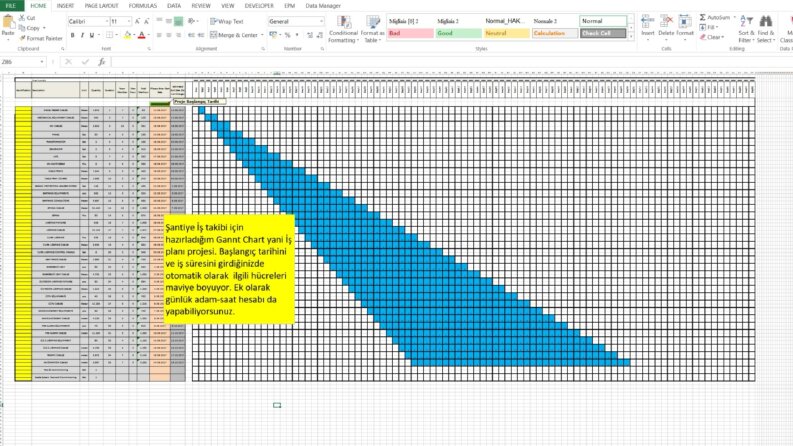793x446 pixels.
Task: Select the Normal cell style
Action: [603, 21]
